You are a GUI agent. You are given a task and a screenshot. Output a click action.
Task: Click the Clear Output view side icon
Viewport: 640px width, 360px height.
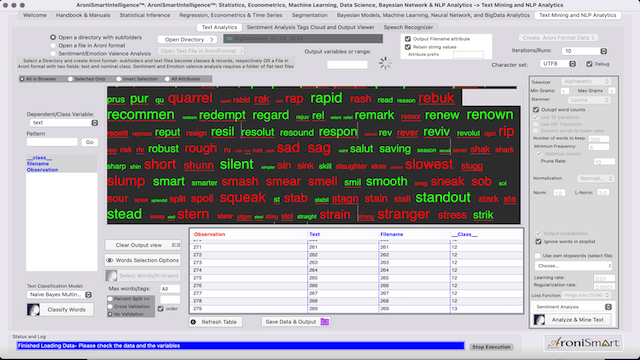[176, 245]
